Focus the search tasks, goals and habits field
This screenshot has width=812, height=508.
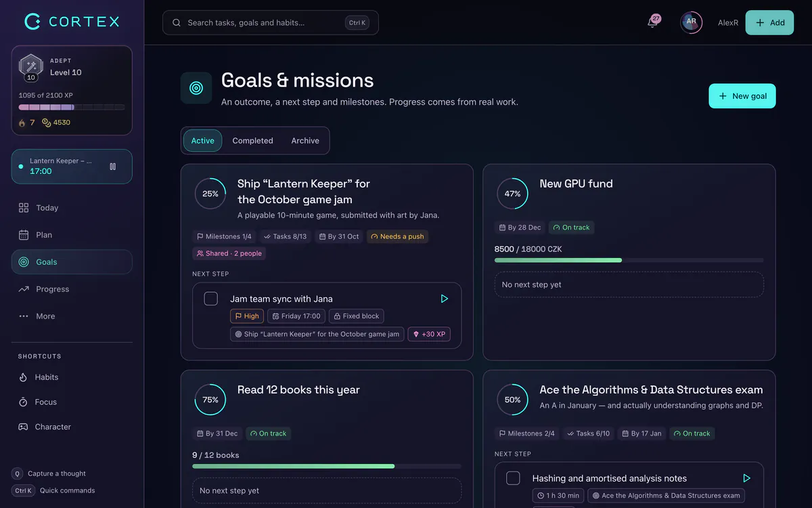click(x=271, y=22)
